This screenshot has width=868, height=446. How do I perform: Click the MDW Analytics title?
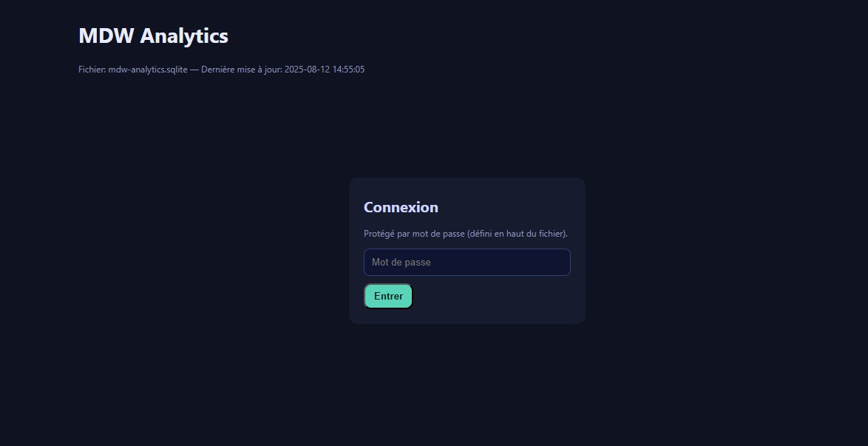[x=153, y=36]
